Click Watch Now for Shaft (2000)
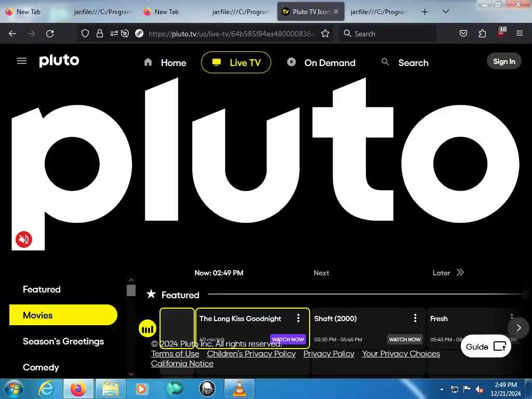 pyautogui.click(x=405, y=339)
